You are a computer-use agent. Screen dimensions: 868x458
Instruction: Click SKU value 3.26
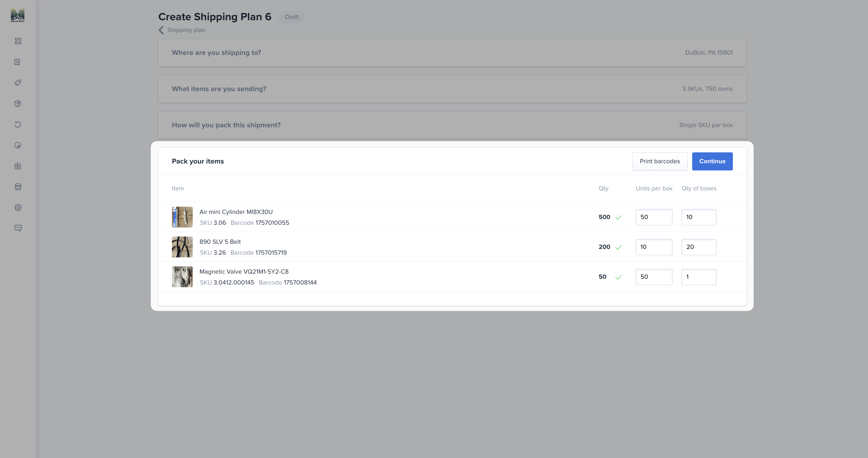pos(220,253)
